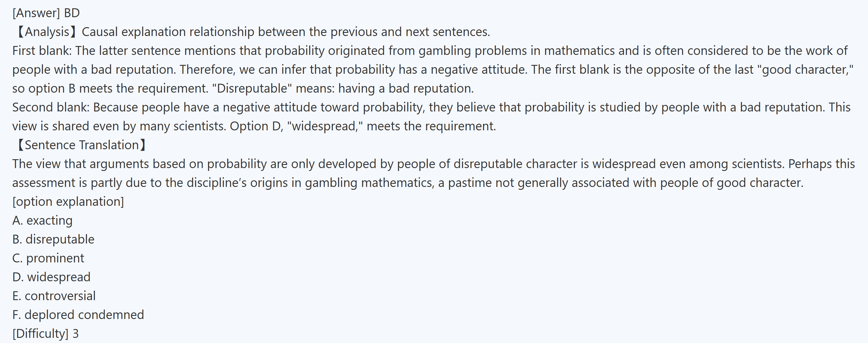Select option E. controversial

(54, 296)
